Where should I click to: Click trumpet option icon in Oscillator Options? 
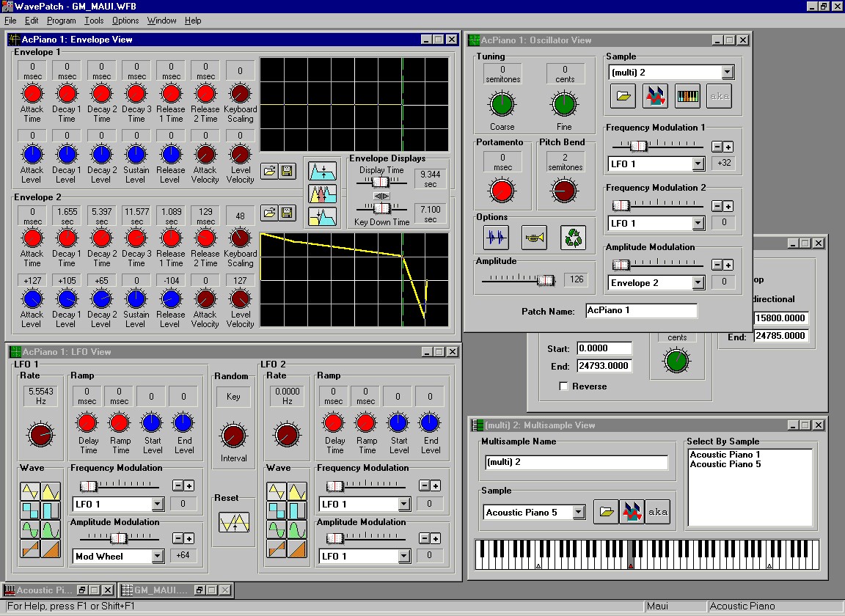pos(534,237)
